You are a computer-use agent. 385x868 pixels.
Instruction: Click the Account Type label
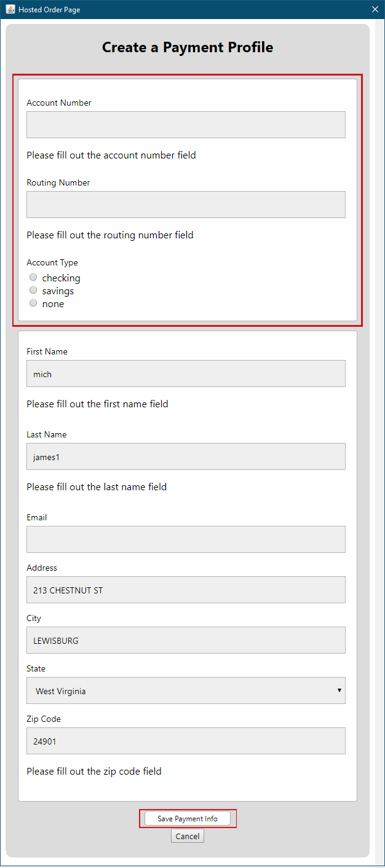coord(52,262)
